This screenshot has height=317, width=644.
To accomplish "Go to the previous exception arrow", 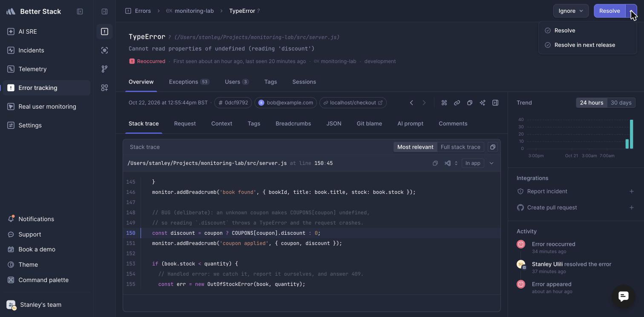I will pos(411,103).
